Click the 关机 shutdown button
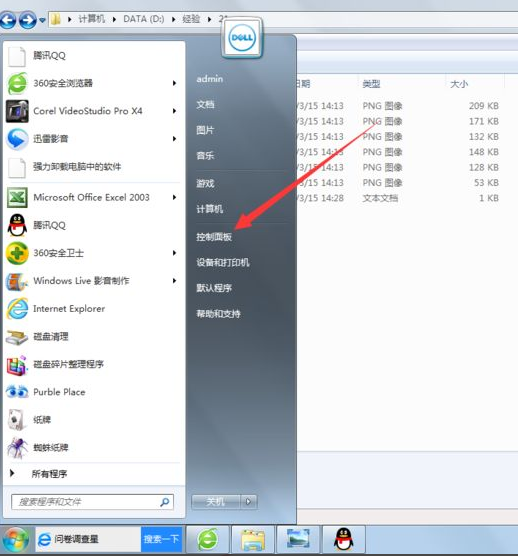The width and height of the screenshot is (518, 556). (216, 501)
